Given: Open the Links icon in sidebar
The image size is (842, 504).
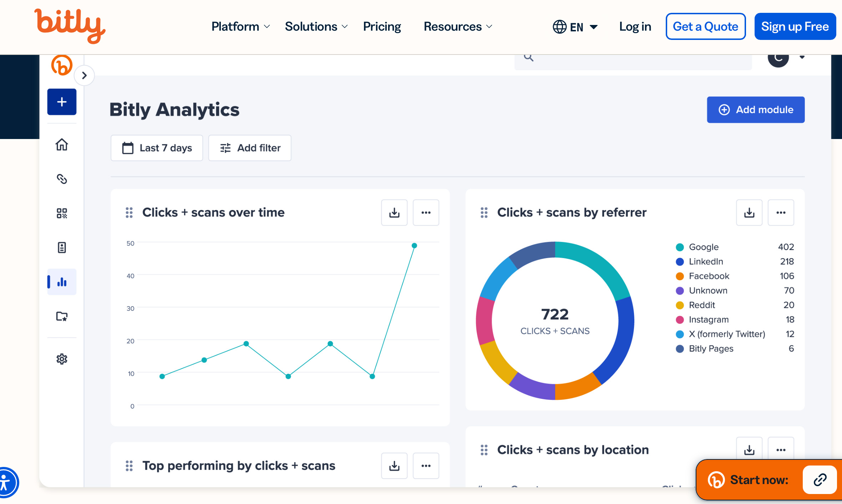Looking at the screenshot, I should 62,179.
